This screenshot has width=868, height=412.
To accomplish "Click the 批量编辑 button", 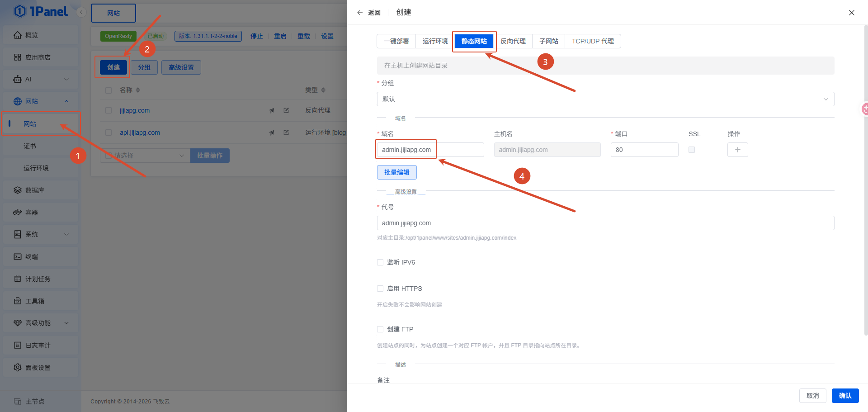I will pos(397,172).
